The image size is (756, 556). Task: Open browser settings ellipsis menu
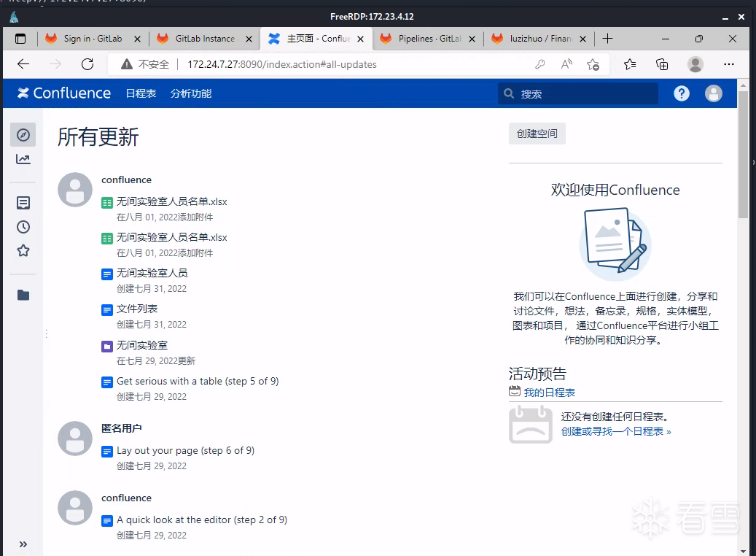pos(729,64)
